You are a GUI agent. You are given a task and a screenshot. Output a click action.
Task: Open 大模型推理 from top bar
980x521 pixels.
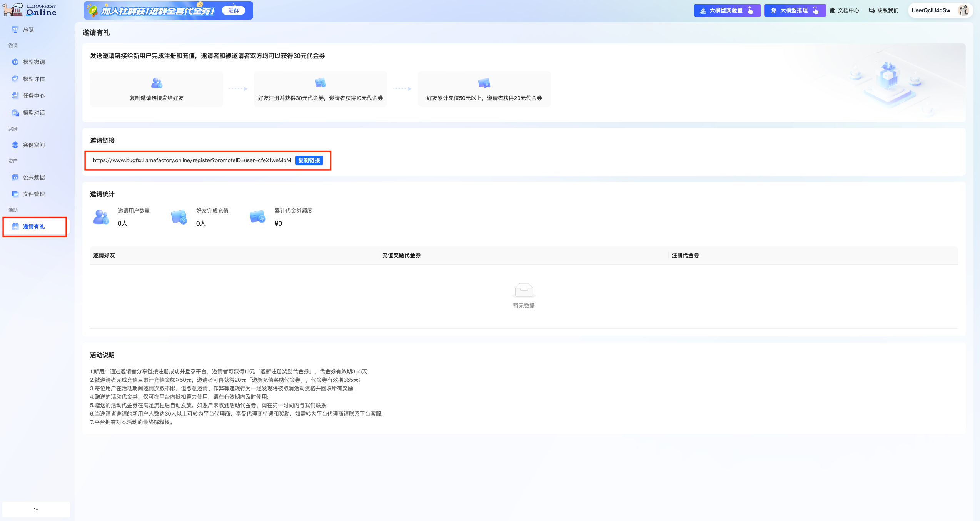coord(795,10)
